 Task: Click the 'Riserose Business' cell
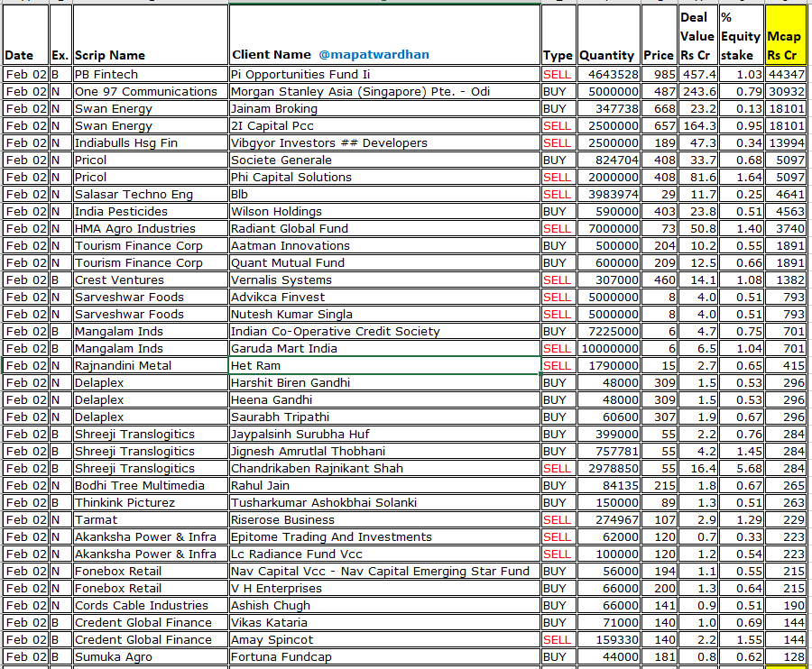click(384, 519)
